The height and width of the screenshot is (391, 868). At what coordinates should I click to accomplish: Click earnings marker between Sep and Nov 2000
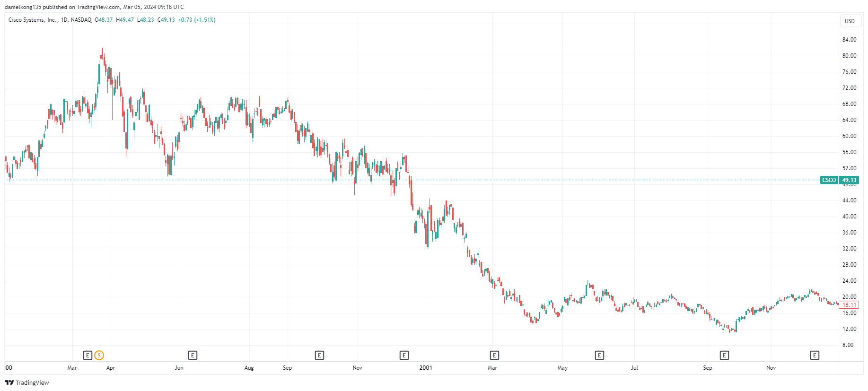click(x=319, y=355)
